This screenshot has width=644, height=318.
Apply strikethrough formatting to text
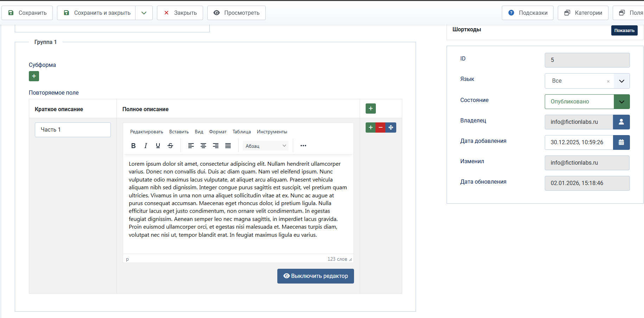click(x=170, y=146)
